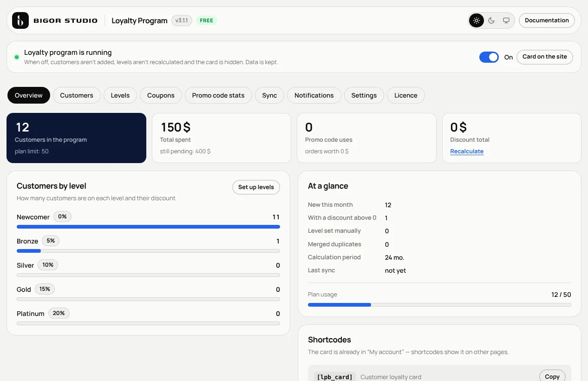This screenshot has height=381, width=588.
Task: Click the Bronze level progress bar
Action: click(x=148, y=251)
